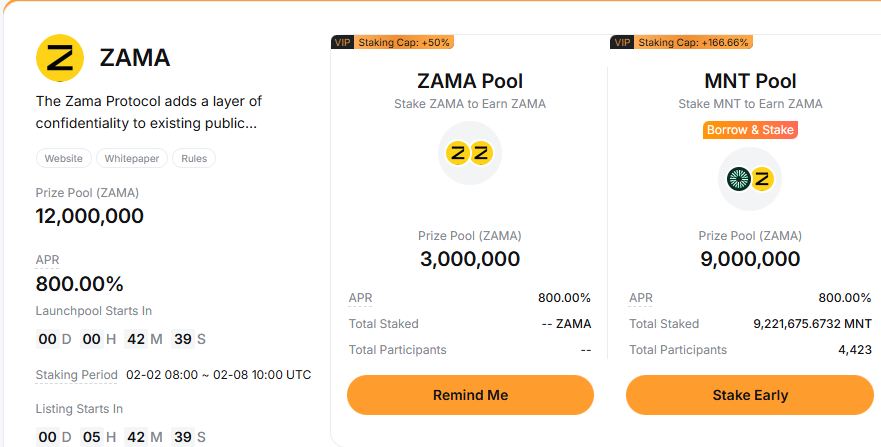881x447 pixels.
Task: Click the MNT Pool title
Action: [750, 81]
